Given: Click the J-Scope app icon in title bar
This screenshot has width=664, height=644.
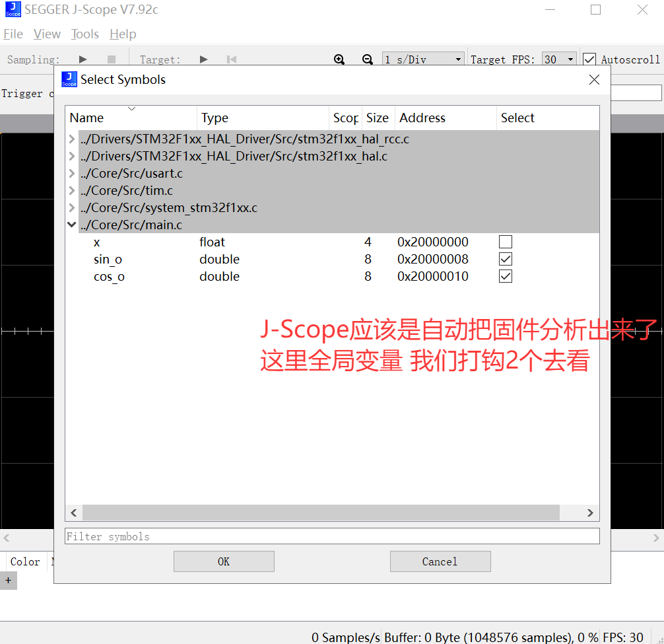Looking at the screenshot, I should tap(13, 9).
